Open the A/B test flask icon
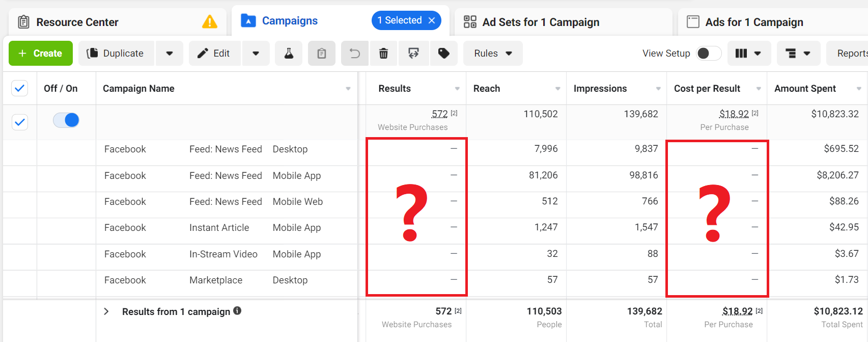 point(289,54)
